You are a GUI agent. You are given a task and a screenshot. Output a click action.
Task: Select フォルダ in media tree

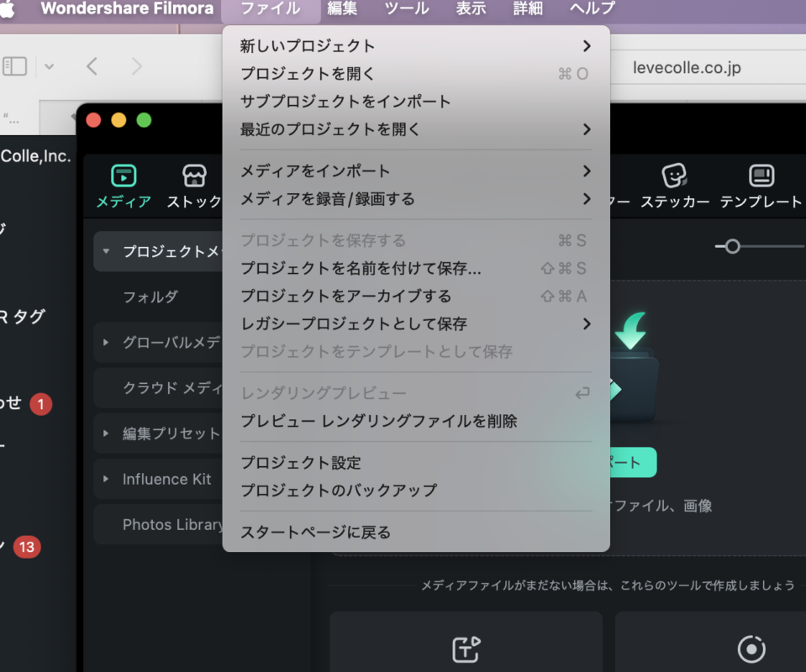[150, 297]
